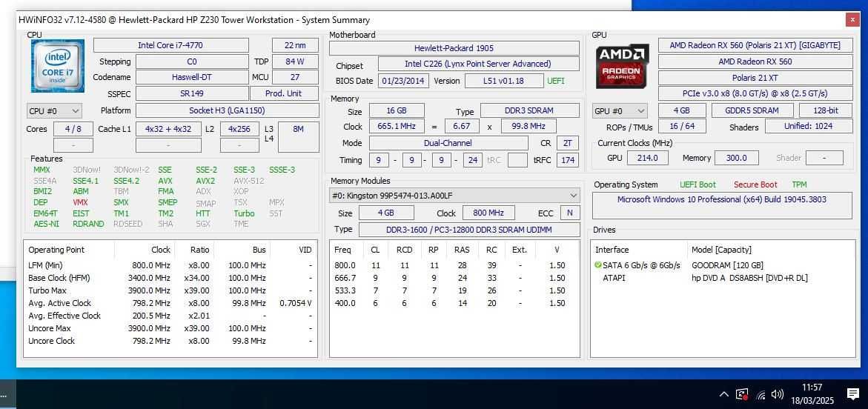Viewport: 868px width, 409px height.
Task: Click the BIOS Date 01/23/2014 field
Action: point(403,81)
